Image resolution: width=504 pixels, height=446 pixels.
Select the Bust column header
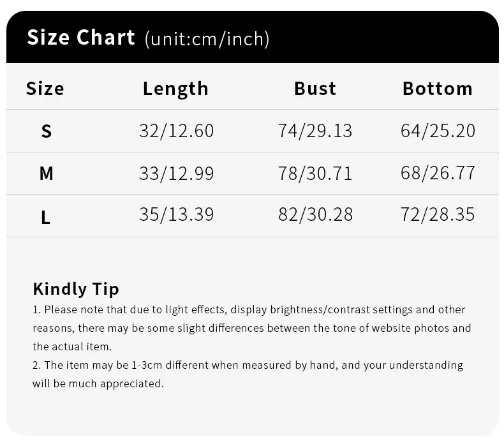[x=315, y=89]
